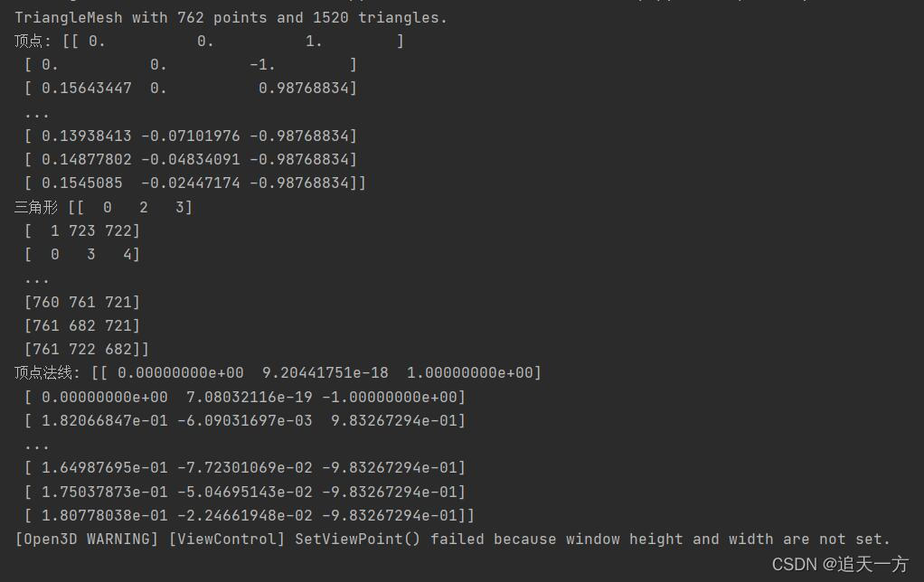Image resolution: width=924 pixels, height=582 pixels.
Task: Click the ellipsis under the vertices array
Action: point(37,113)
